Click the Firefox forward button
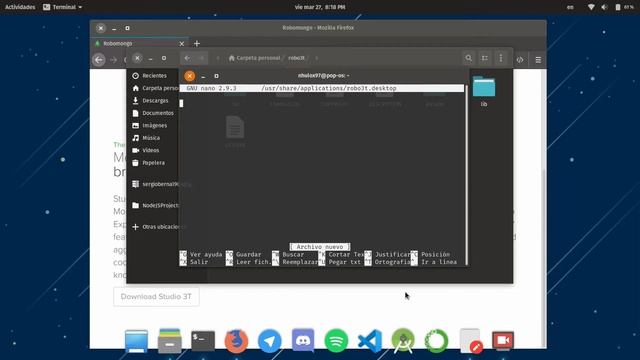The height and width of the screenshot is (360, 640). pos(113,60)
